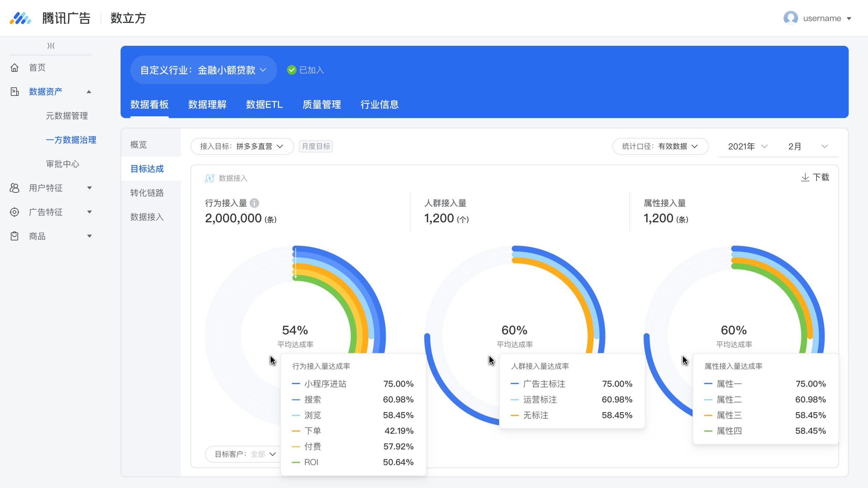Click the 搜索 60.98% tooltip row
Viewport: 868px width, 488px height.
[x=353, y=400]
